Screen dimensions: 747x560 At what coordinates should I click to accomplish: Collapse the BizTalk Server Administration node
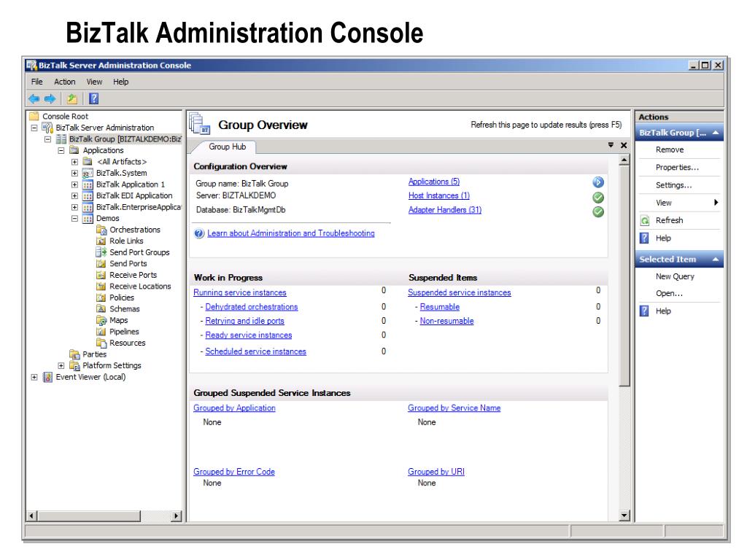[34, 128]
